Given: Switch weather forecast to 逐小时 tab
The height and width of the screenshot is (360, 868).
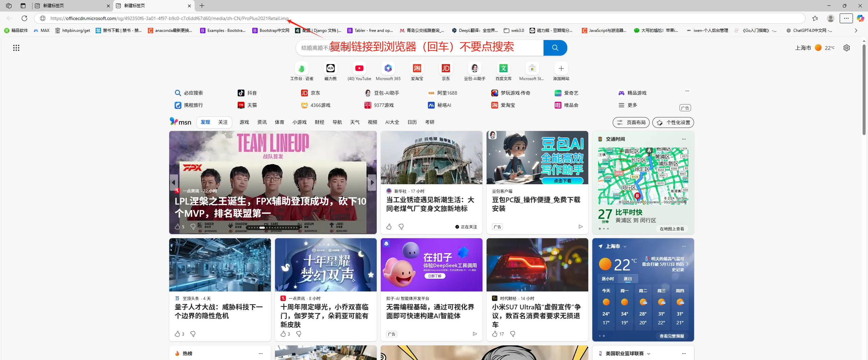Looking at the screenshot, I should [x=607, y=279].
